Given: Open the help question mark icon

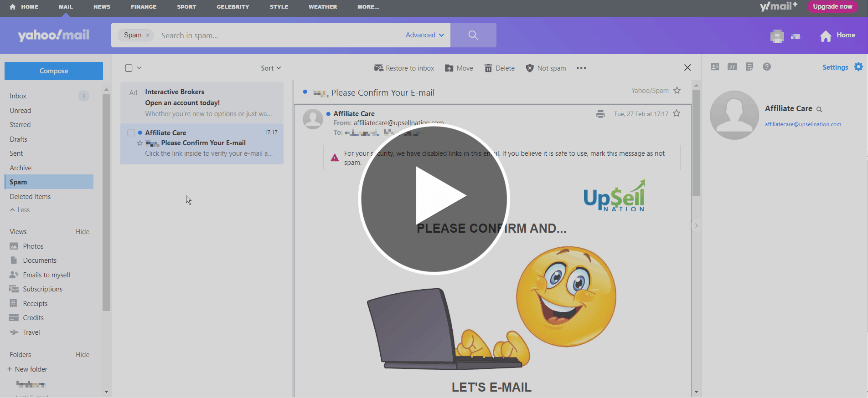Looking at the screenshot, I should (767, 67).
